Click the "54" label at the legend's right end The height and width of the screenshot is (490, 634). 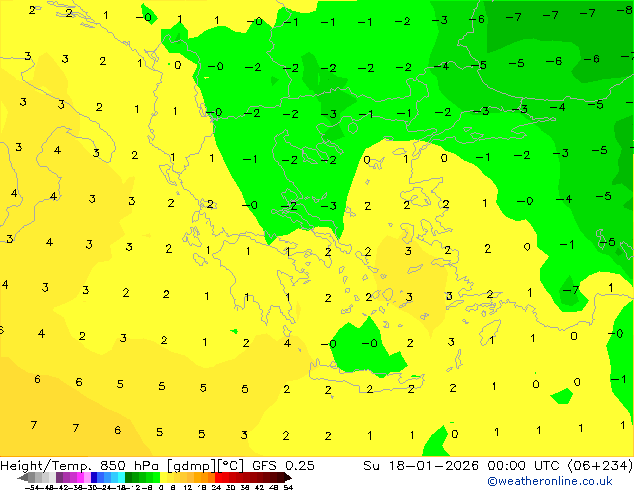click(288, 487)
